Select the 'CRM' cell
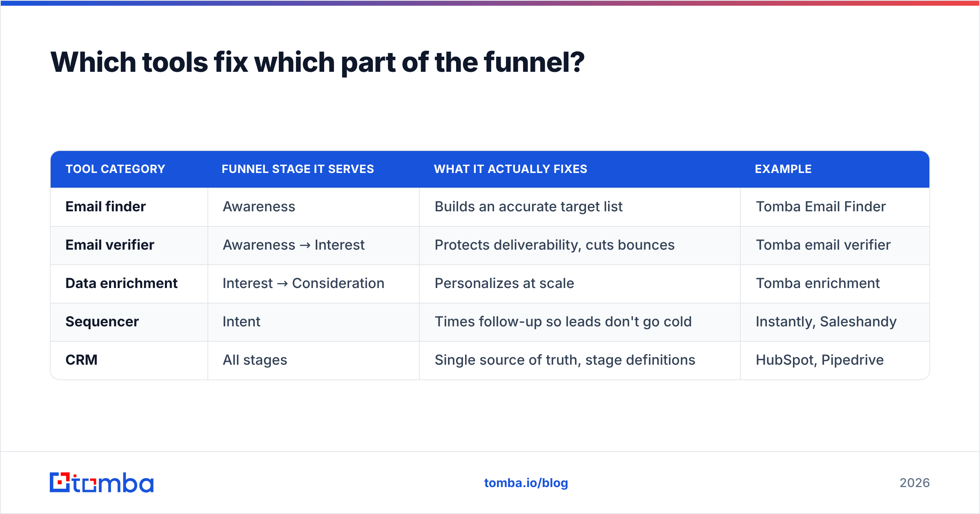Viewport: 980px width, 514px height. (129, 360)
